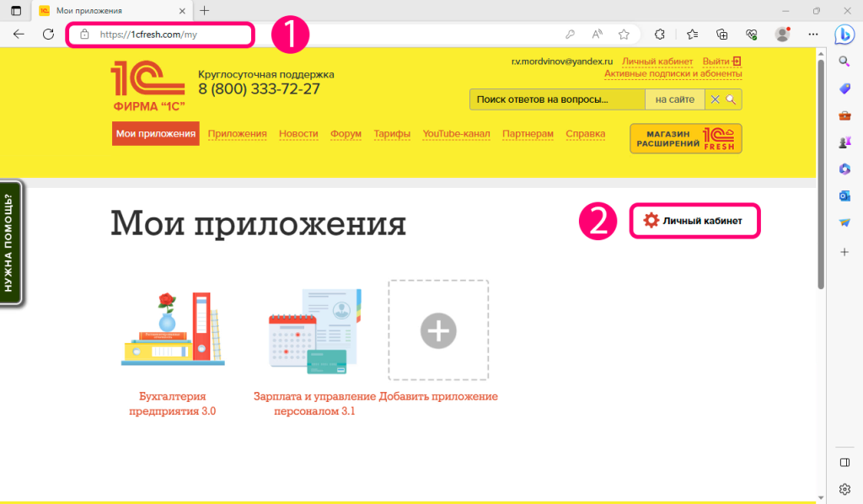Open YouTube-канал menu item

pyautogui.click(x=456, y=134)
